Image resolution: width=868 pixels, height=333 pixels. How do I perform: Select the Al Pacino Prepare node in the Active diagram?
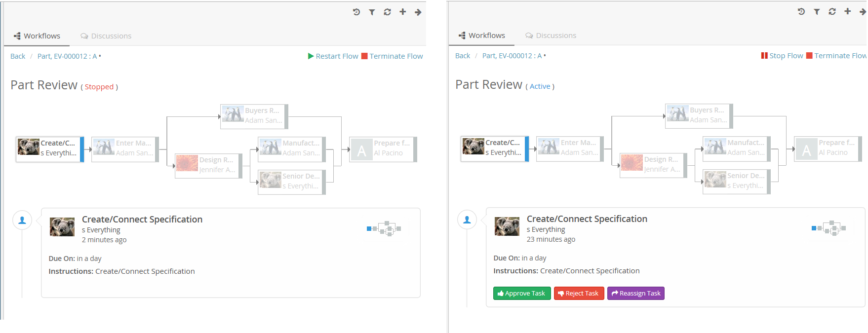point(828,148)
